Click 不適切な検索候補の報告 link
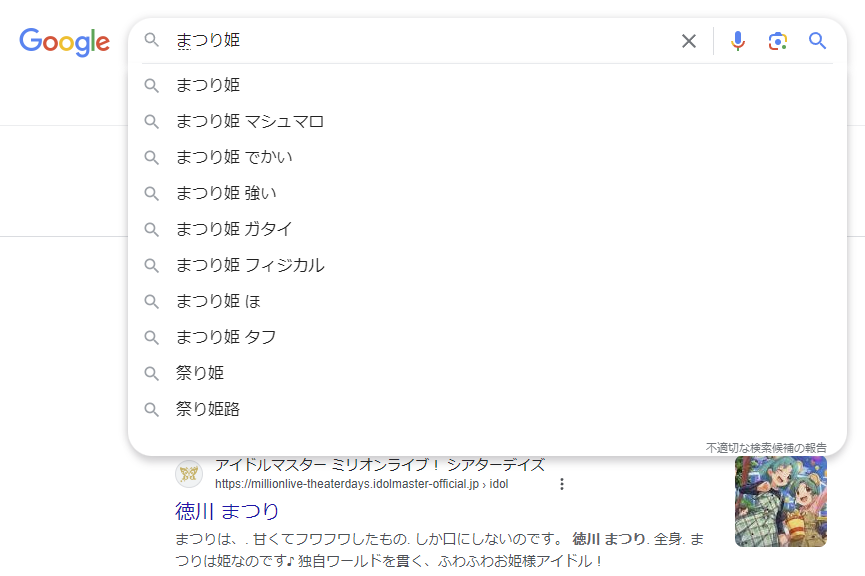Image resolution: width=865 pixels, height=576 pixels. (x=766, y=447)
